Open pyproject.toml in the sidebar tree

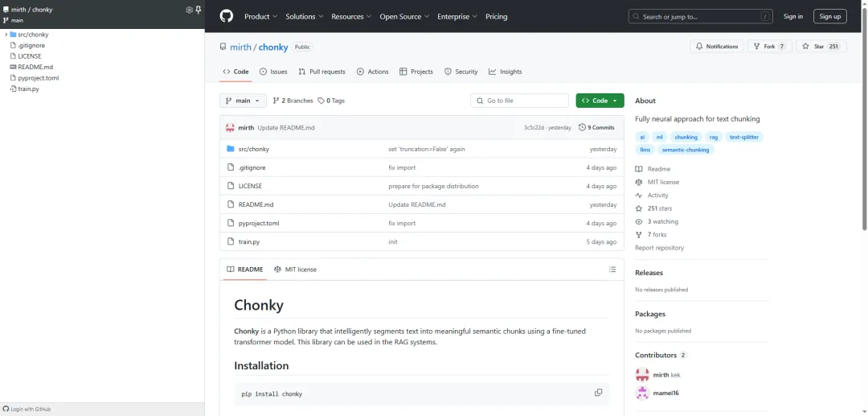38,78
